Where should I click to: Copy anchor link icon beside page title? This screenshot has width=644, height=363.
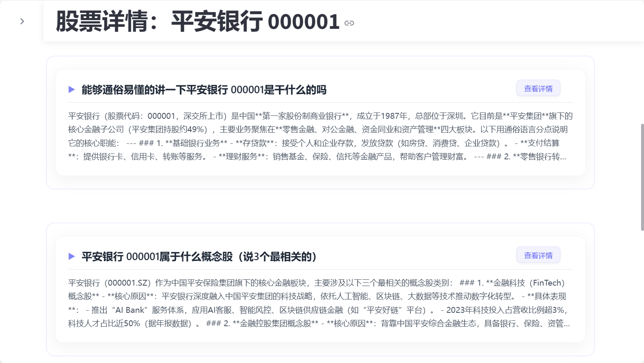click(x=349, y=23)
